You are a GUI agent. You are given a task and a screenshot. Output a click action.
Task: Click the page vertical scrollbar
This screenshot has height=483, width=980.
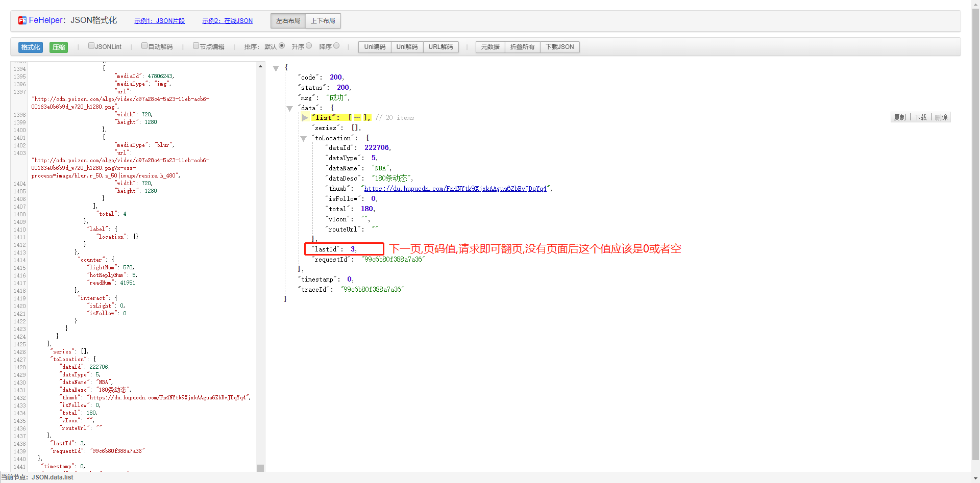pyautogui.click(x=975, y=235)
